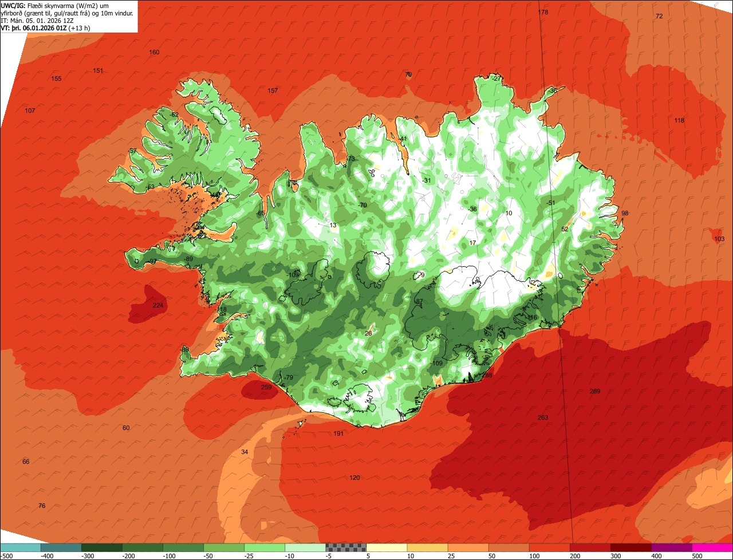This screenshot has height=560, width=733.
Task: Pick the 76 value in the bottom left ocean
Action: (42, 506)
